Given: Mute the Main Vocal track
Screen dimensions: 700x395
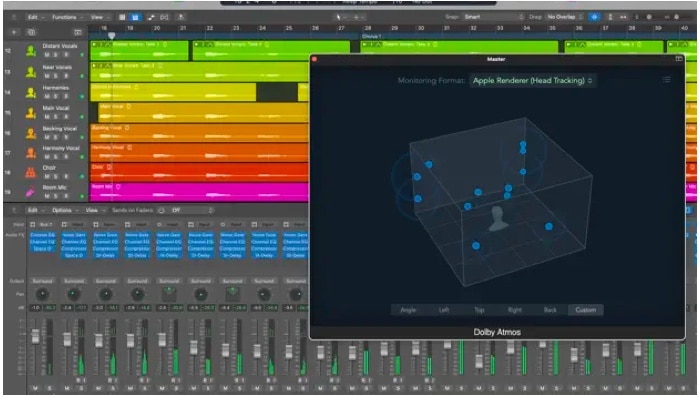Looking at the screenshot, I should point(47,117).
